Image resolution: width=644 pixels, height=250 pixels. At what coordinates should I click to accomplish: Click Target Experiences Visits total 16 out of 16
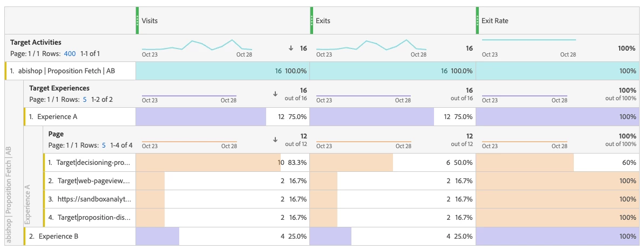(296, 94)
